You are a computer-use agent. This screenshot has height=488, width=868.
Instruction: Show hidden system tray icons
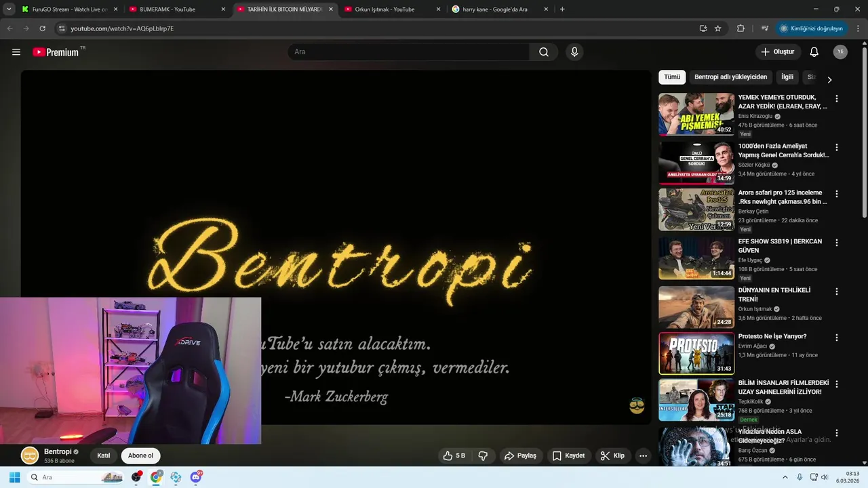785,477
